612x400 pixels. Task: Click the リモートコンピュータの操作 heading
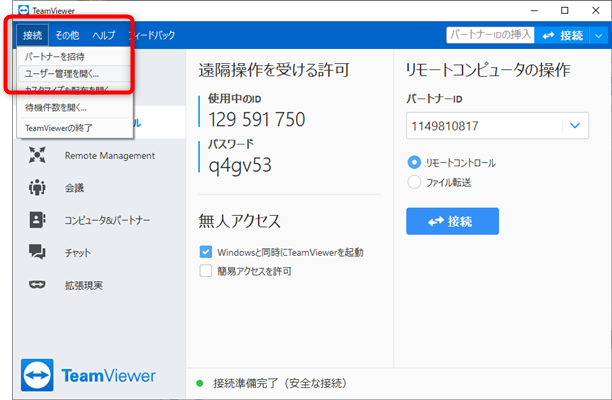tap(488, 70)
